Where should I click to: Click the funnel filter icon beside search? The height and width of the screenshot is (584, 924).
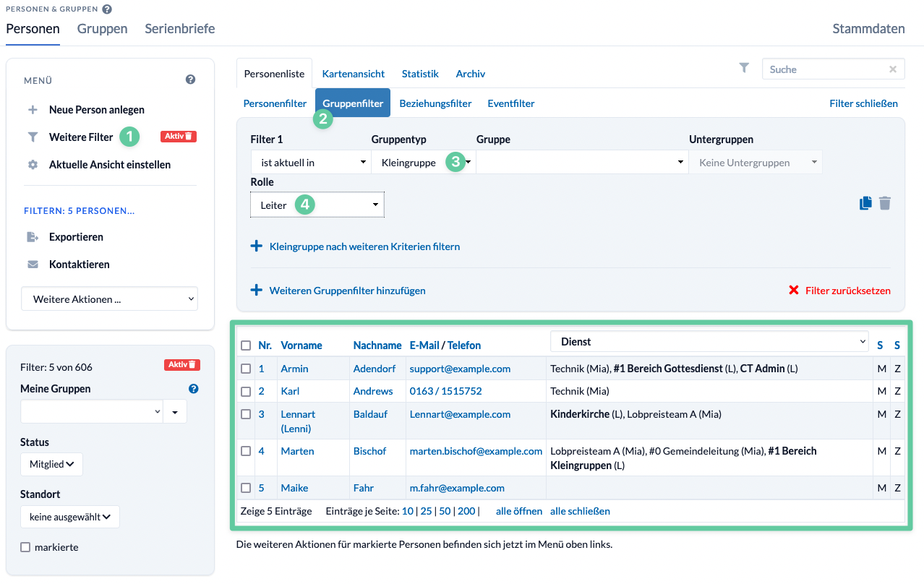744,68
